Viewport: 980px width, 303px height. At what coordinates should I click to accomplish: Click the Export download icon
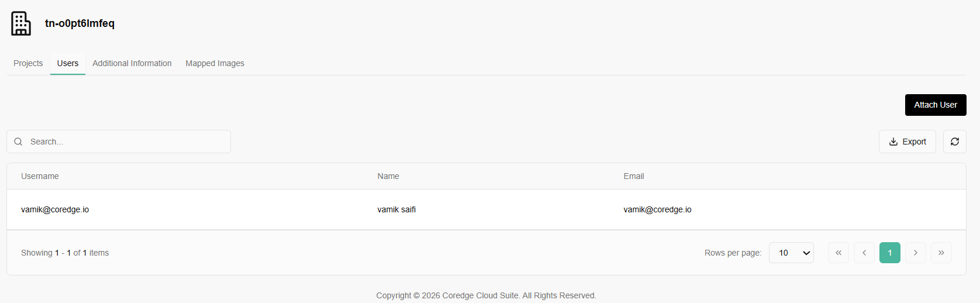893,142
